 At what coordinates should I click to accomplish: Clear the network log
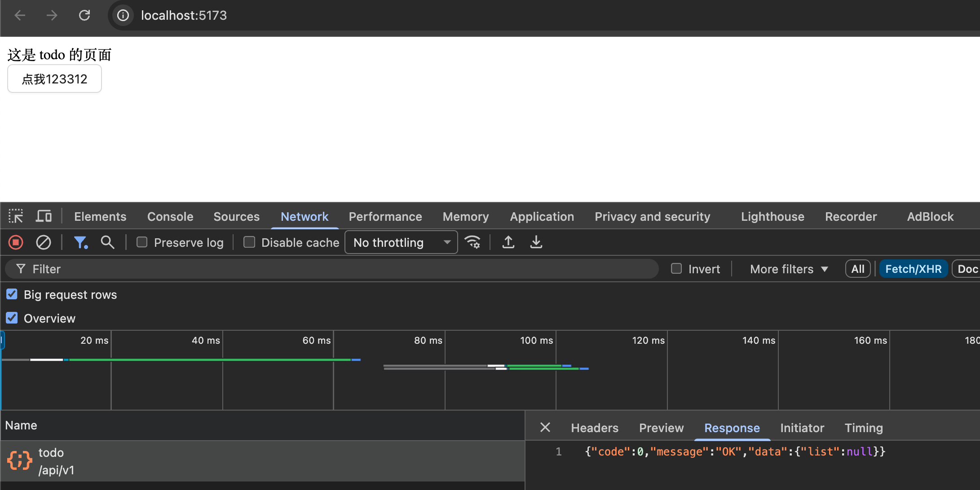tap(43, 242)
